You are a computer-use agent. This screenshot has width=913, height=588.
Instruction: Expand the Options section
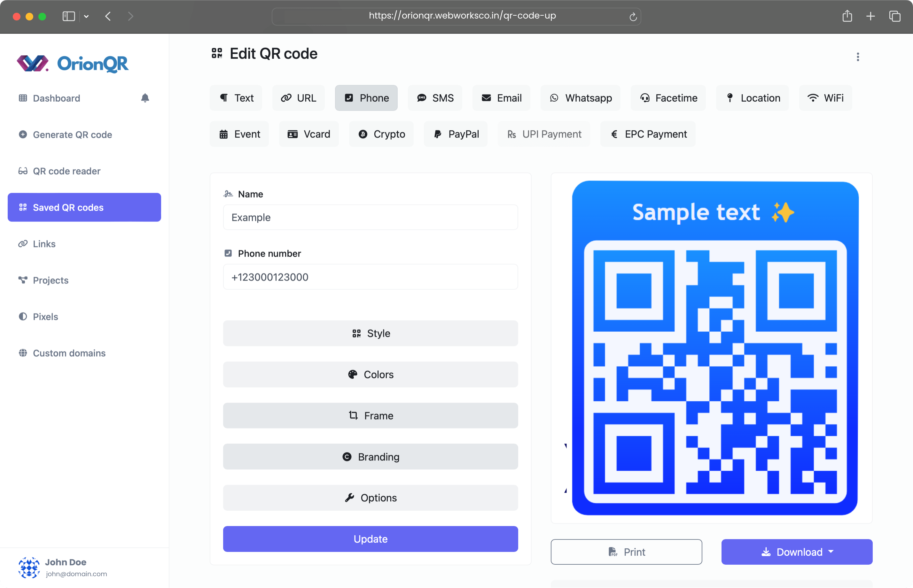click(x=371, y=498)
